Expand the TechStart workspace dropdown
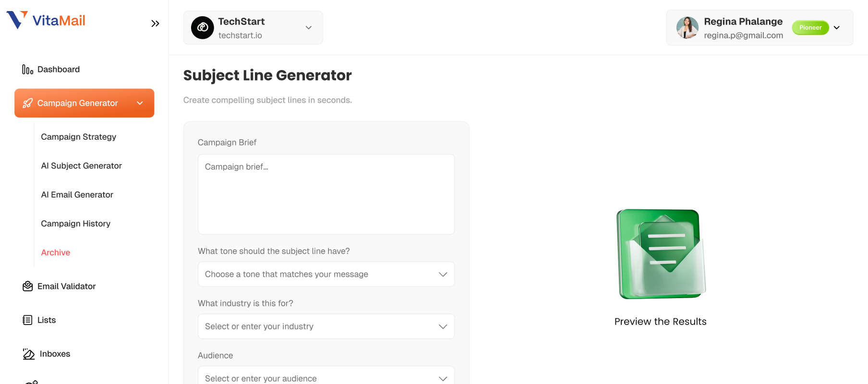 coord(309,28)
